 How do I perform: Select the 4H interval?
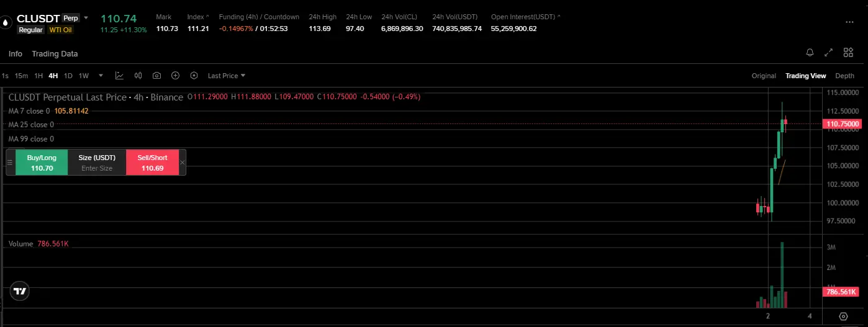tap(53, 76)
